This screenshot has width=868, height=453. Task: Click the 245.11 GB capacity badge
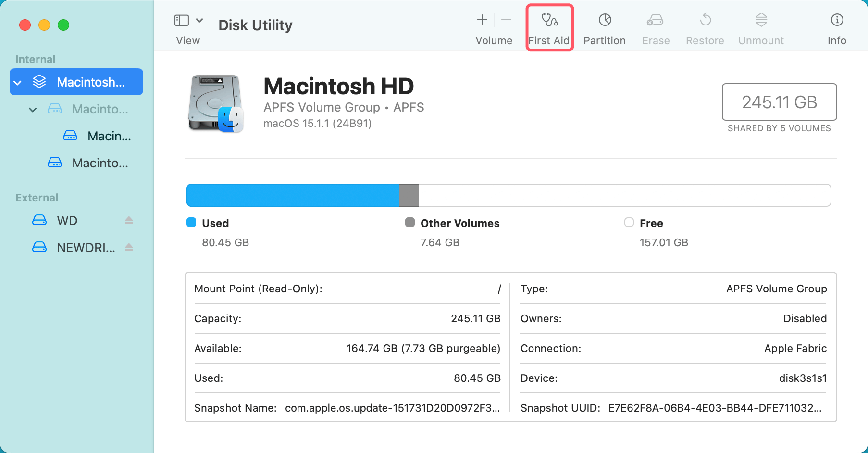point(779,102)
